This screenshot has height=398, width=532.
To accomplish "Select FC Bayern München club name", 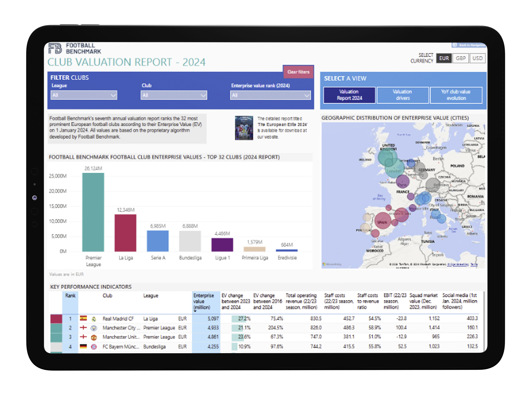I will pyautogui.click(x=121, y=347).
